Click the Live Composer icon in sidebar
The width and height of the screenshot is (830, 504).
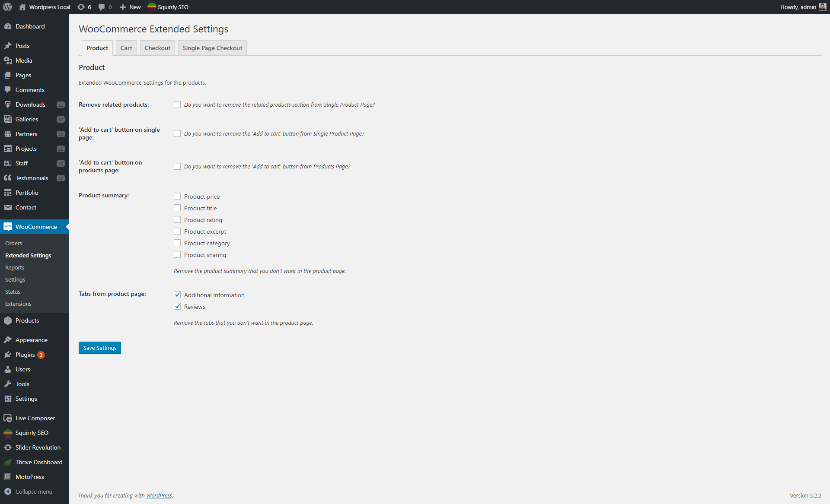pos(8,418)
